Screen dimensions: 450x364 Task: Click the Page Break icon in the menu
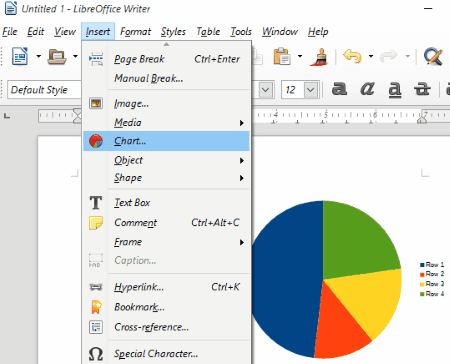(x=96, y=59)
